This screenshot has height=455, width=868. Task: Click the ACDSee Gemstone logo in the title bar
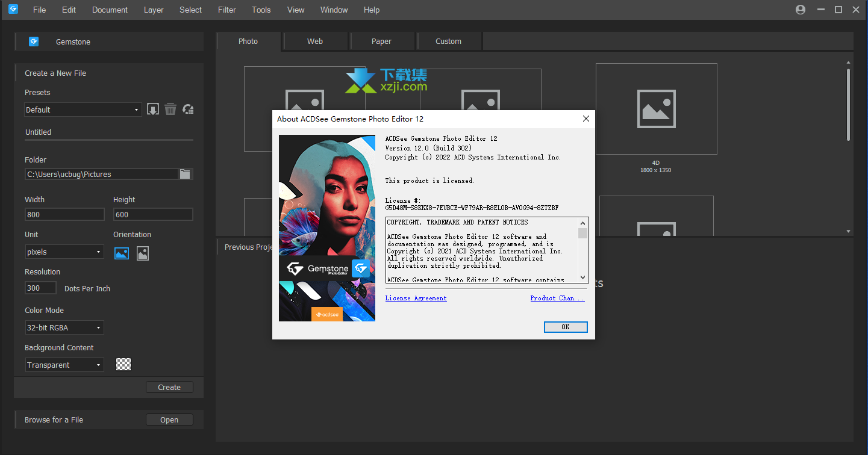point(13,9)
